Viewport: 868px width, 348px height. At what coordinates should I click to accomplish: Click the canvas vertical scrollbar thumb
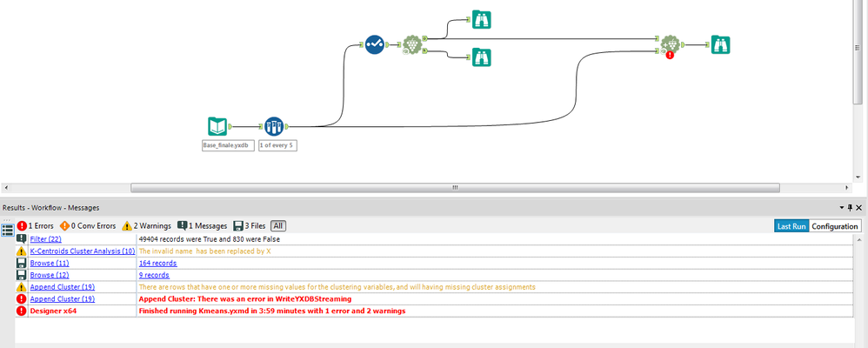coord(858,51)
